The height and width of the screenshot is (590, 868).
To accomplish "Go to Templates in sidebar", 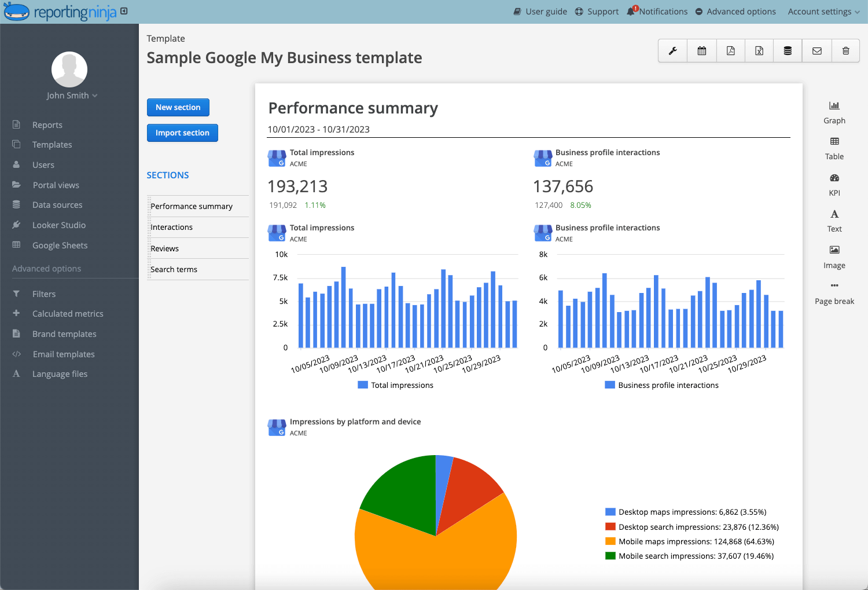I will coord(52,145).
